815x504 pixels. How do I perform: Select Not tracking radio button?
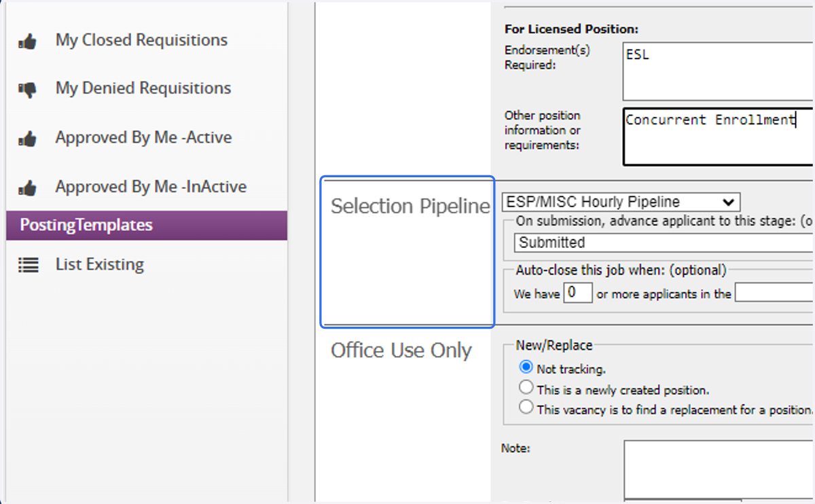526,367
